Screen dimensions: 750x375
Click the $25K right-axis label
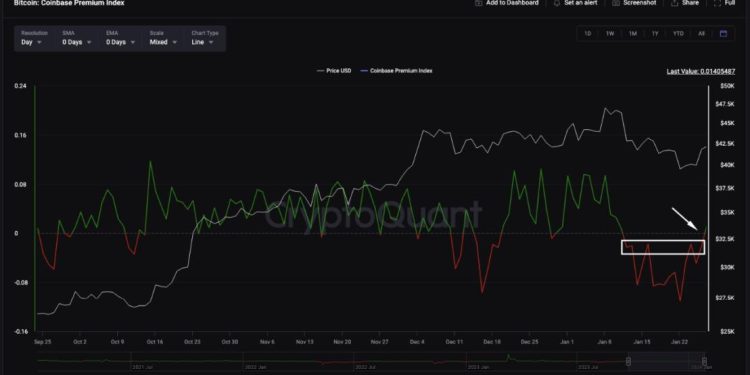[x=727, y=331]
